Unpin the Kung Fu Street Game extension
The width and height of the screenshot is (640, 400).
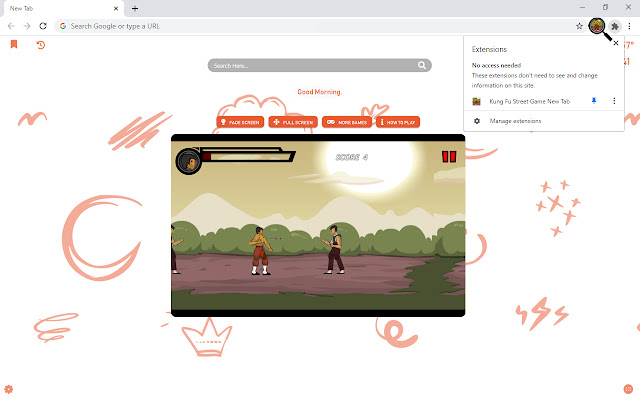coord(594,101)
